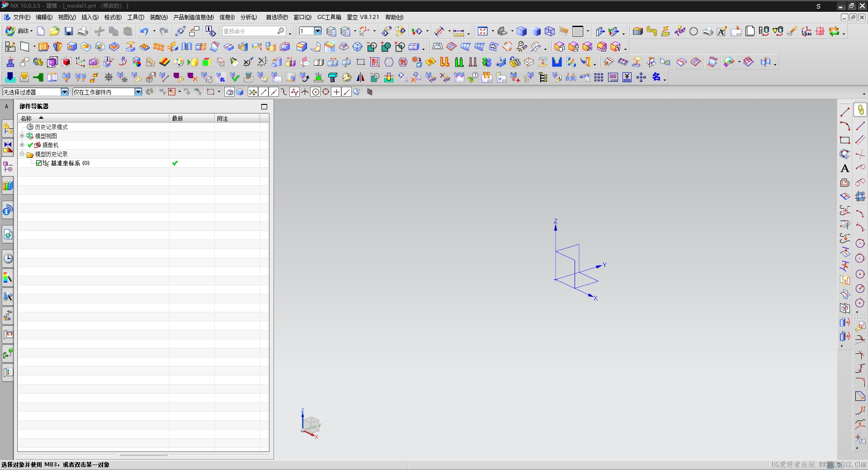Toggle the 摄像机 green checkmark
The width and height of the screenshot is (868, 470).
30,145
